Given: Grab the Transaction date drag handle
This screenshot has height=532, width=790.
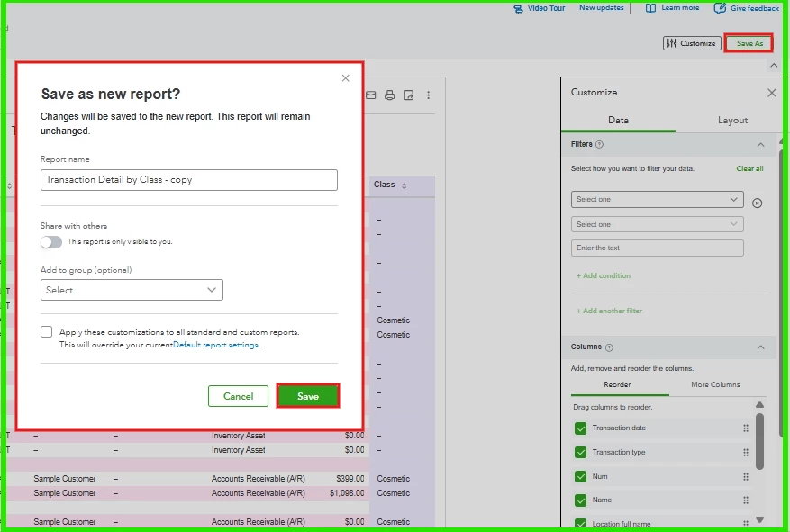Looking at the screenshot, I should (x=746, y=428).
